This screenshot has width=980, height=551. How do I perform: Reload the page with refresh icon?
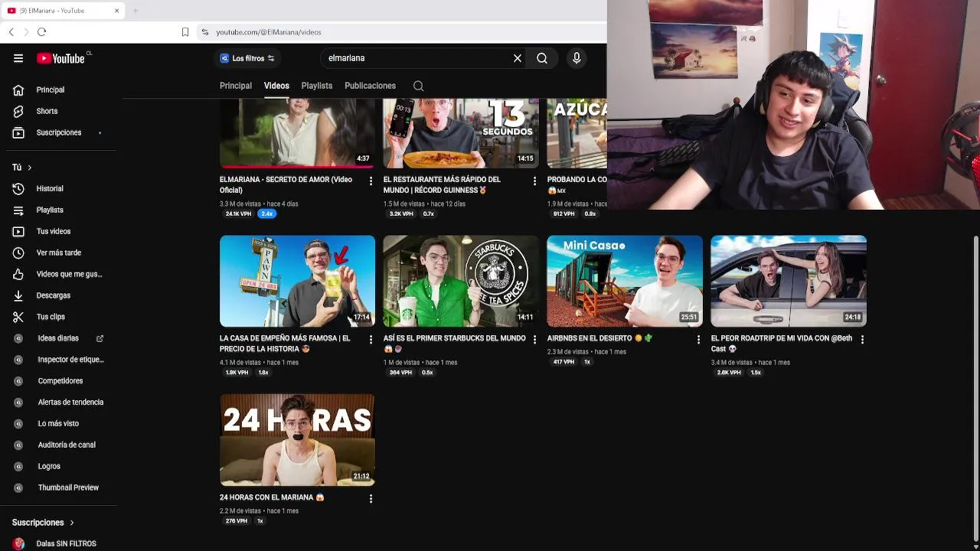click(42, 32)
